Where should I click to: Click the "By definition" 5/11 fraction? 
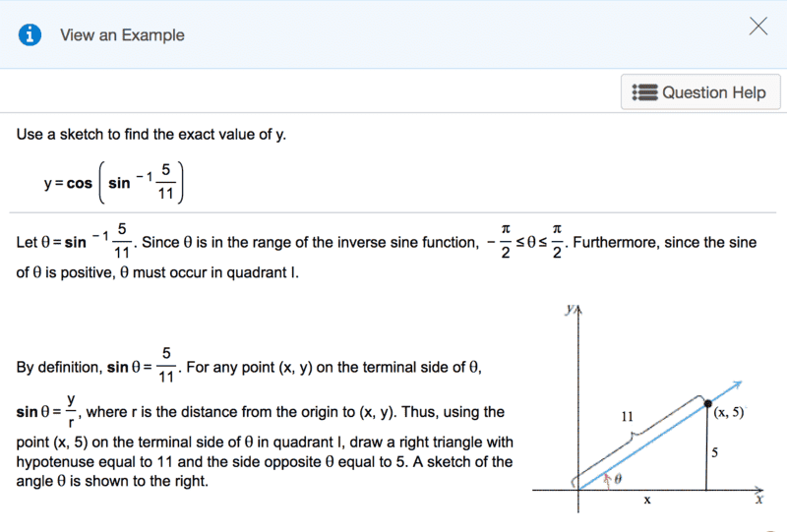click(x=167, y=364)
